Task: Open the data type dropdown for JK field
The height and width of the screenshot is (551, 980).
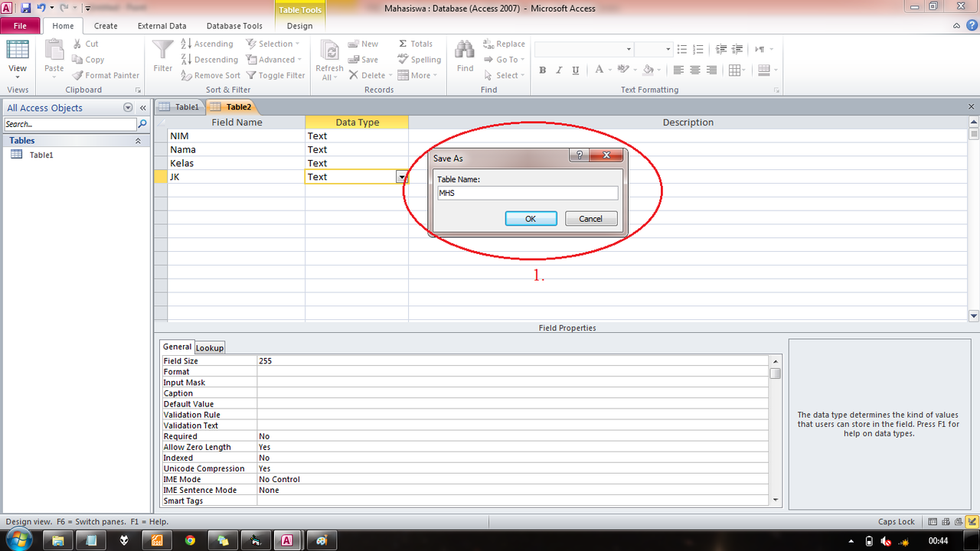Action: [401, 177]
